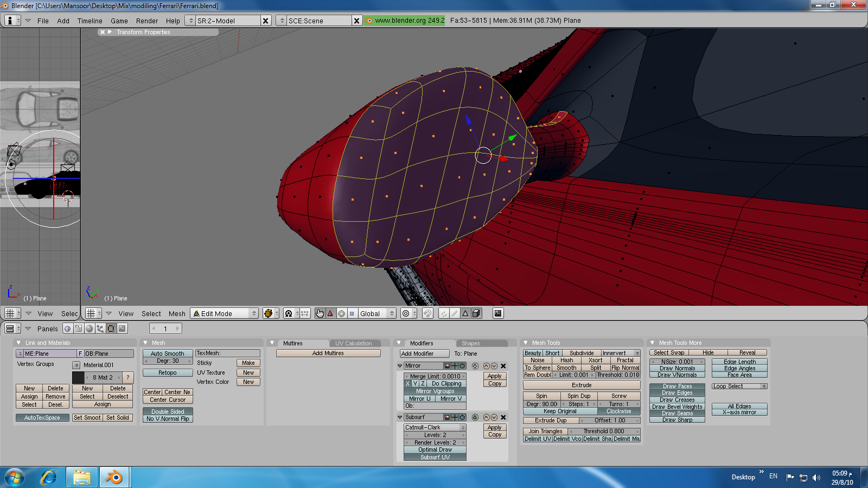Open Script context icon in Panels header
Viewport: 868px width, 488px height.
coord(79,329)
